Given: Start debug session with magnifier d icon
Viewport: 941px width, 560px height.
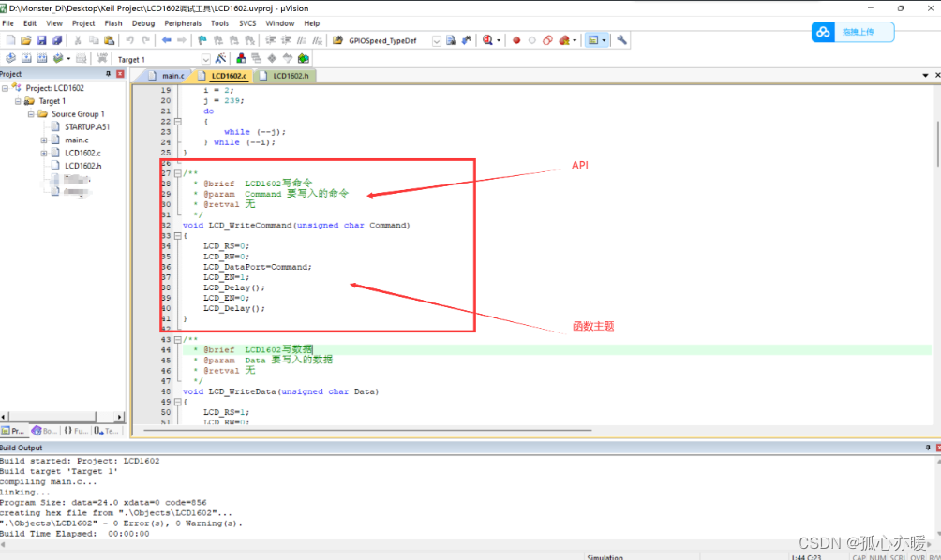Looking at the screenshot, I should point(487,40).
